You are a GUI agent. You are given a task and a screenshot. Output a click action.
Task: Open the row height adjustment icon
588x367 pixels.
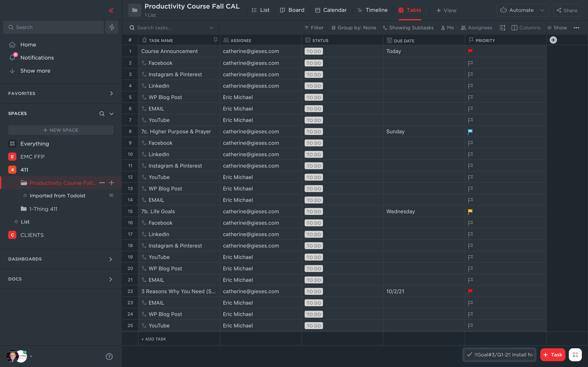502,28
